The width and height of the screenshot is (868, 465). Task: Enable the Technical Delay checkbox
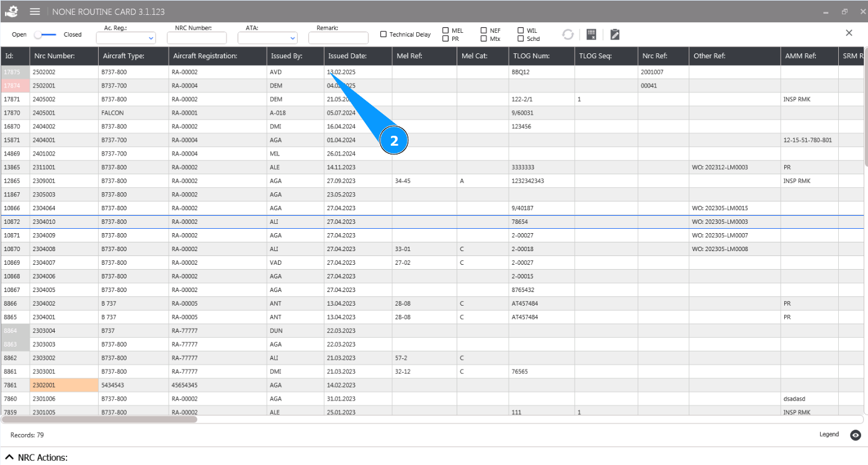383,35
